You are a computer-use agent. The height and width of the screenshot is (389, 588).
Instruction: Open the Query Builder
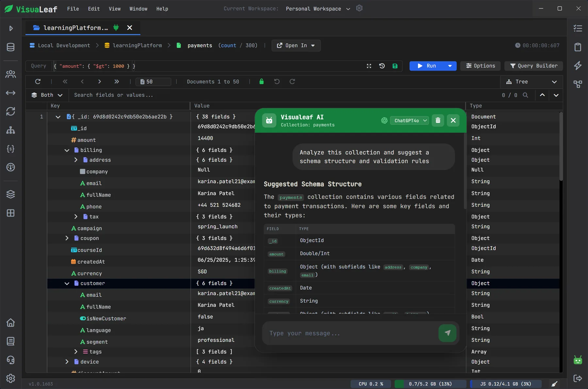pyautogui.click(x=534, y=66)
